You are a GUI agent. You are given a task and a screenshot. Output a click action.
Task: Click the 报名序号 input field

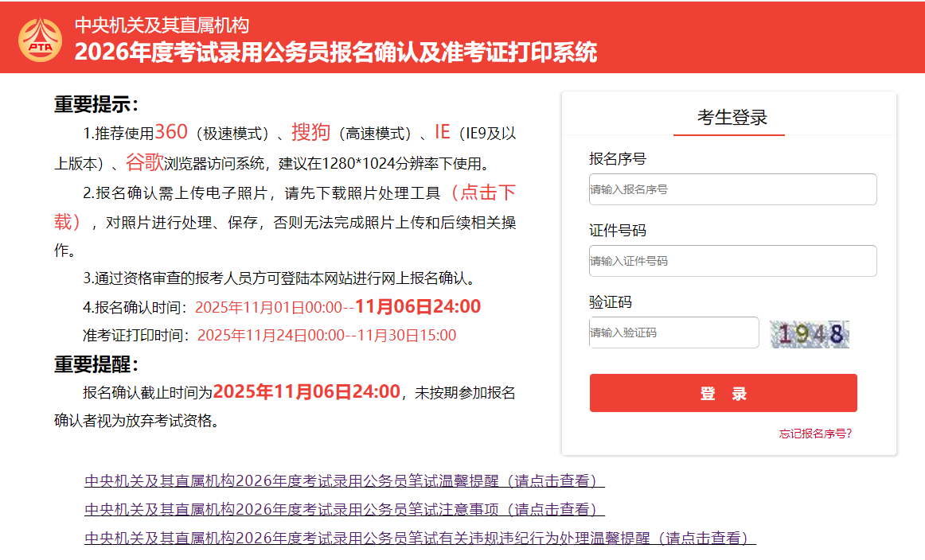pyautogui.click(x=732, y=189)
